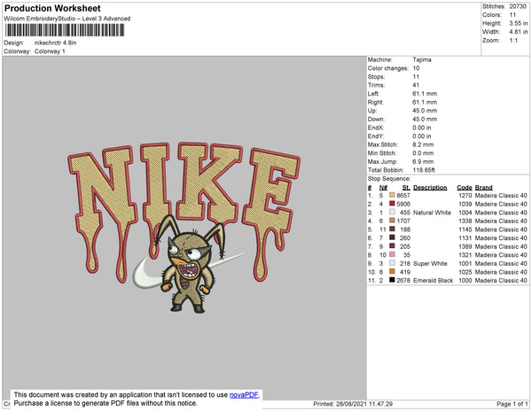
Task: Click the Machine value 'Tajima'
Action: [422, 59]
